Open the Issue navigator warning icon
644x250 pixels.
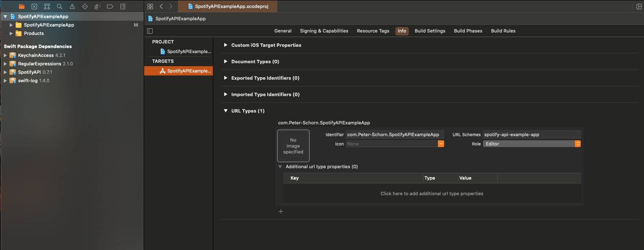(72, 6)
